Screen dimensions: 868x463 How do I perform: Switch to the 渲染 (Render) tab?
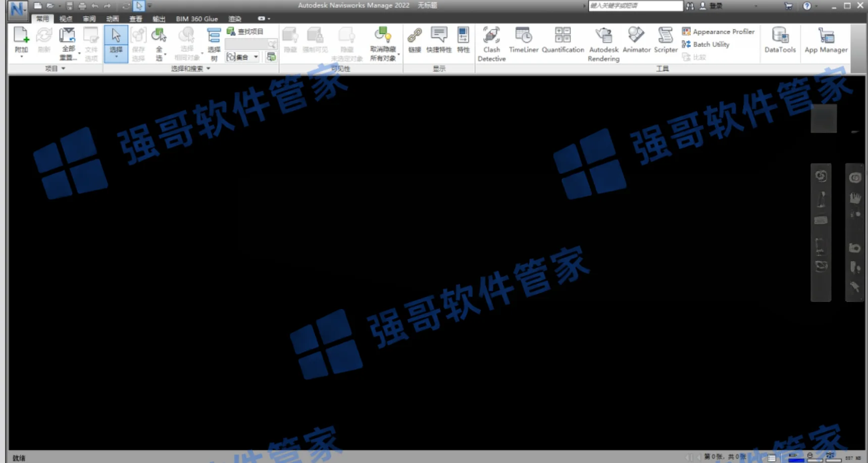click(x=235, y=19)
